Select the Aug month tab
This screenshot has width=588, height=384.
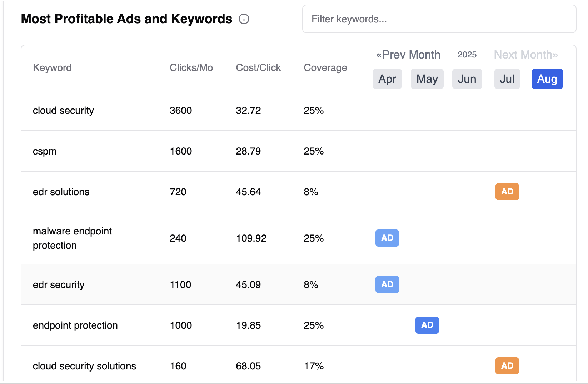pyautogui.click(x=547, y=79)
